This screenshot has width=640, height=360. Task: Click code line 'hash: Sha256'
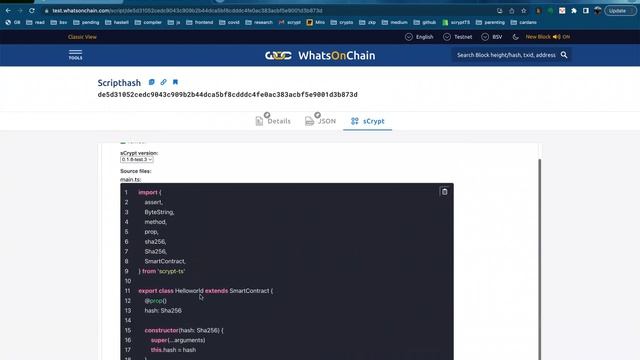(163, 311)
